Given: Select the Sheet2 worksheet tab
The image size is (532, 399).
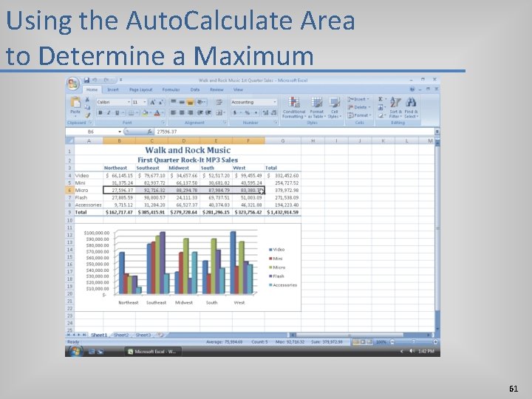Looking at the screenshot, I should coord(121,335).
